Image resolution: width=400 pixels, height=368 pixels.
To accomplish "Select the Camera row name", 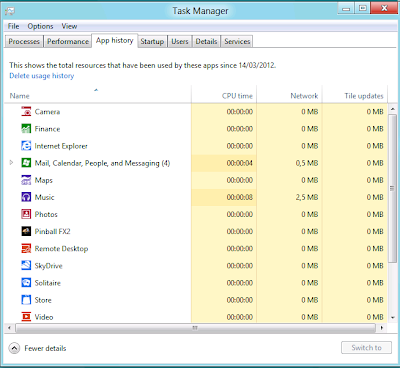I will coord(47,112).
